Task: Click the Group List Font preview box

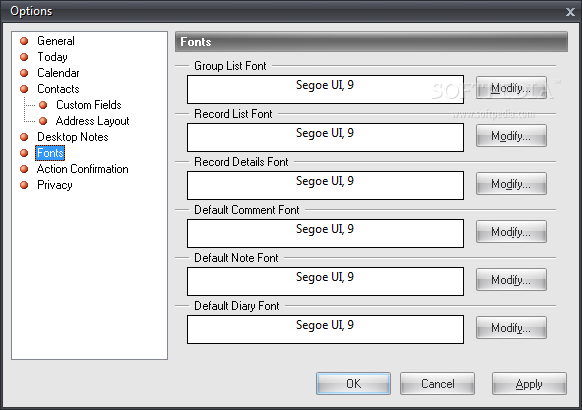Action: pos(325,89)
